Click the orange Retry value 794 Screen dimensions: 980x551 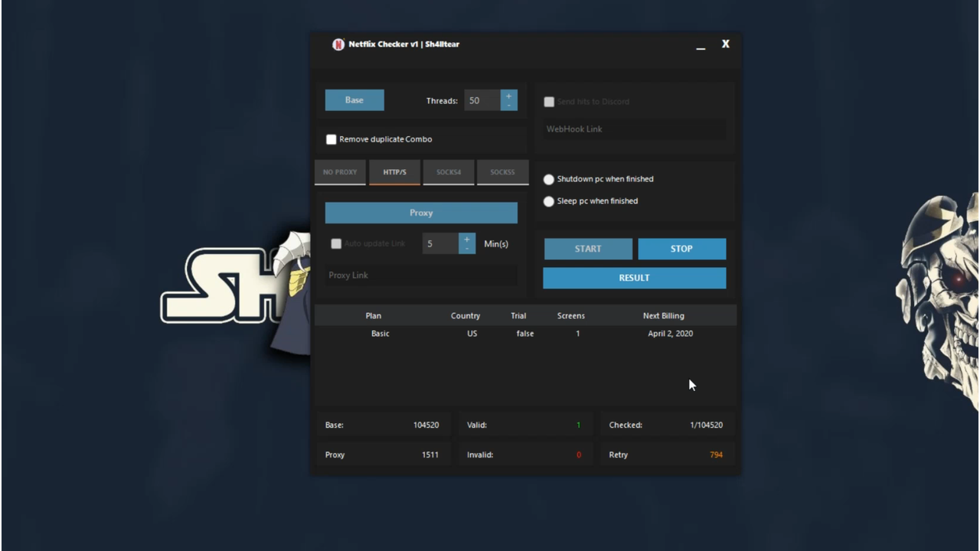click(x=717, y=455)
